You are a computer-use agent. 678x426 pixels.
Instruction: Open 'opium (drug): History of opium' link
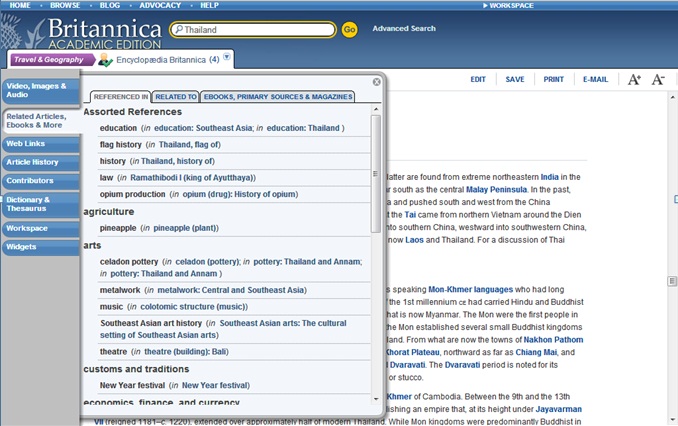240,194
